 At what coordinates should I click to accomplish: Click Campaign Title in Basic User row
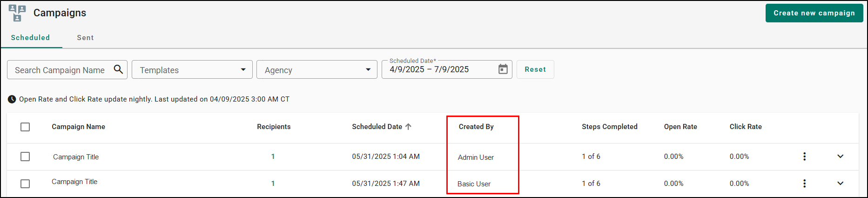[x=74, y=182]
